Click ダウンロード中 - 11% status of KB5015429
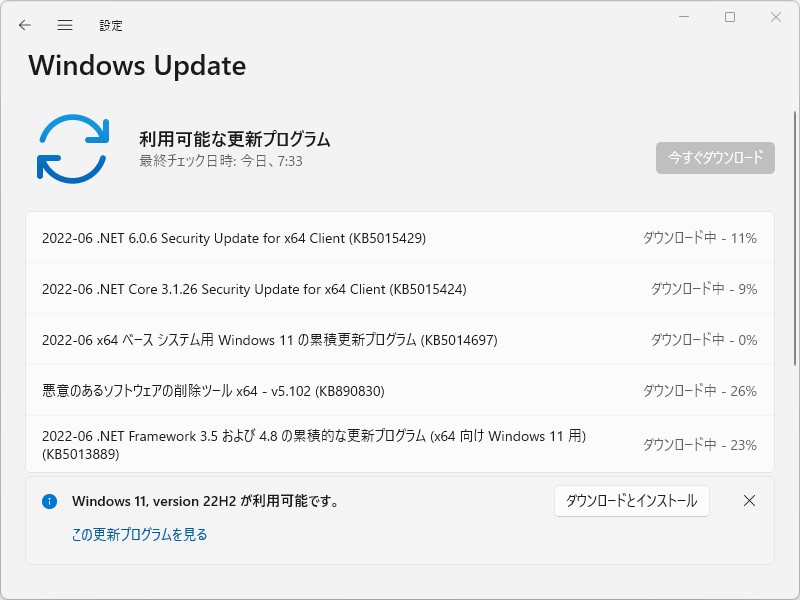Viewport: 800px width, 600px height. point(699,238)
